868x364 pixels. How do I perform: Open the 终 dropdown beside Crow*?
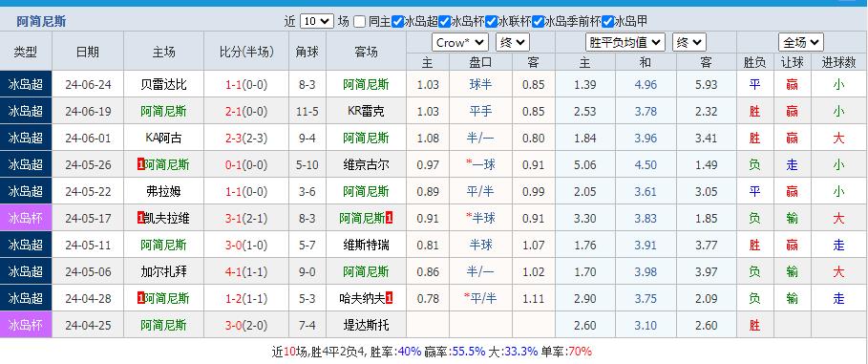click(x=513, y=43)
